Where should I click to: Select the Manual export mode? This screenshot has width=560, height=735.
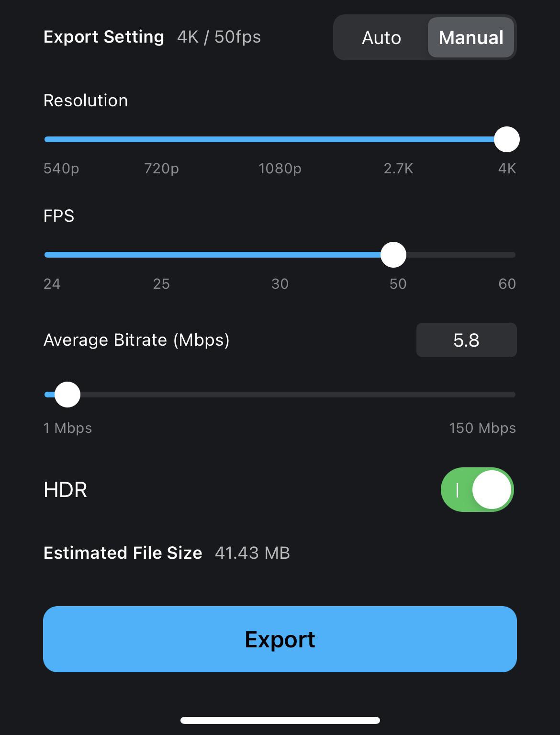coord(471,37)
